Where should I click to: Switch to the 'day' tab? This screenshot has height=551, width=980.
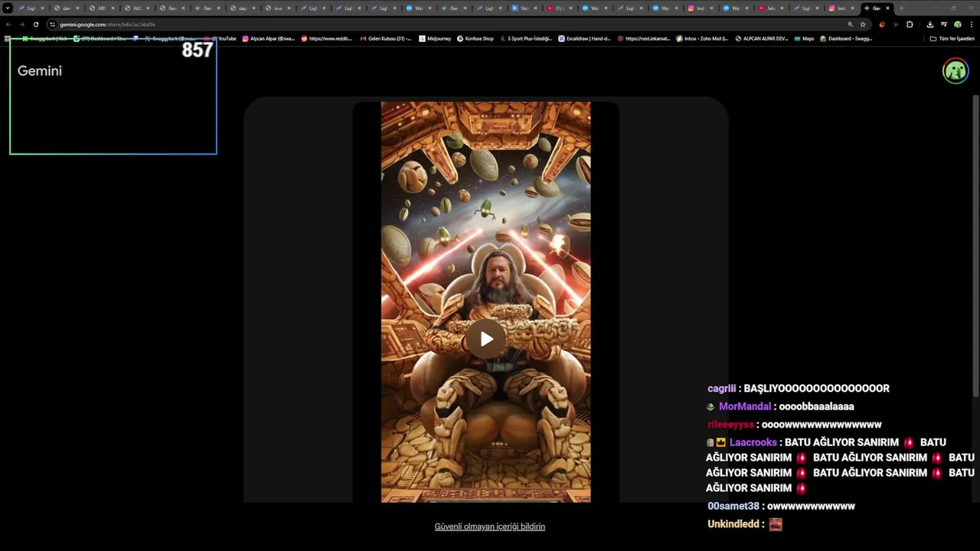(x=242, y=8)
